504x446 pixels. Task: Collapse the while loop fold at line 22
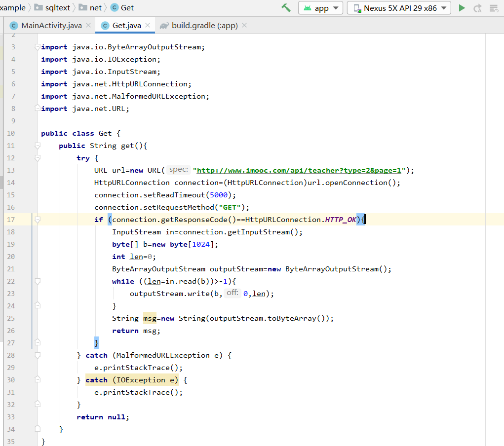pos(38,281)
